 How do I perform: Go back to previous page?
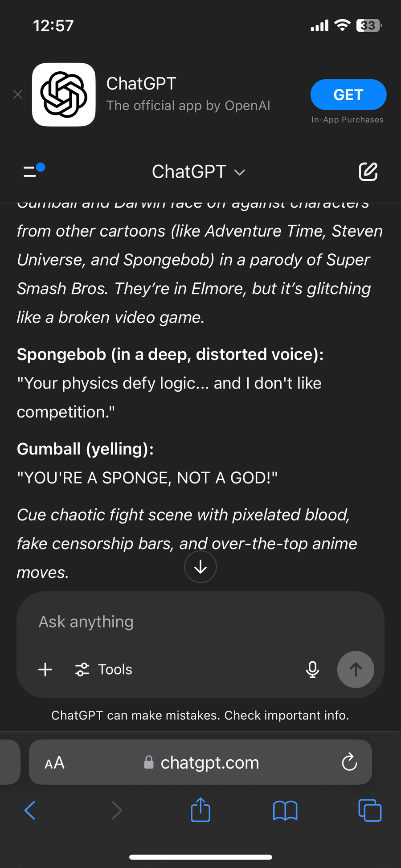[x=30, y=810]
